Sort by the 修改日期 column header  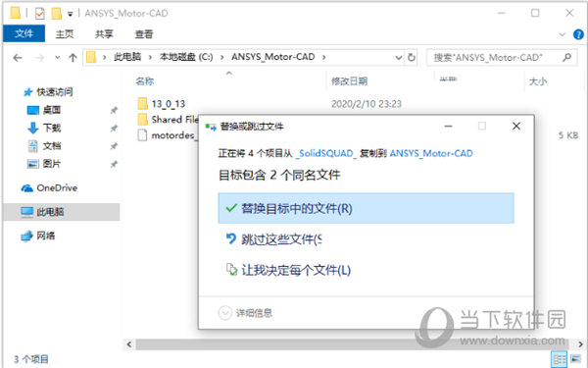(x=349, y=81)
